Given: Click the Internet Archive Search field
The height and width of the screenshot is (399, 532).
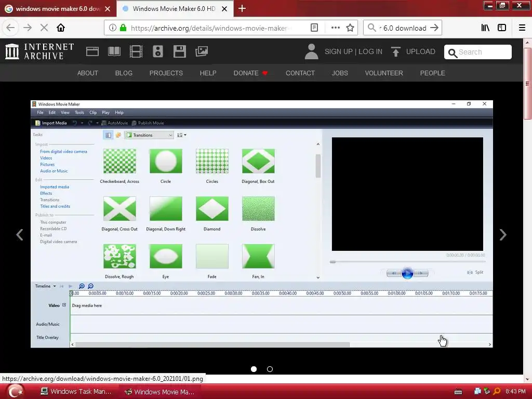Looking at the screenshot, I should [x=478, y=52].
